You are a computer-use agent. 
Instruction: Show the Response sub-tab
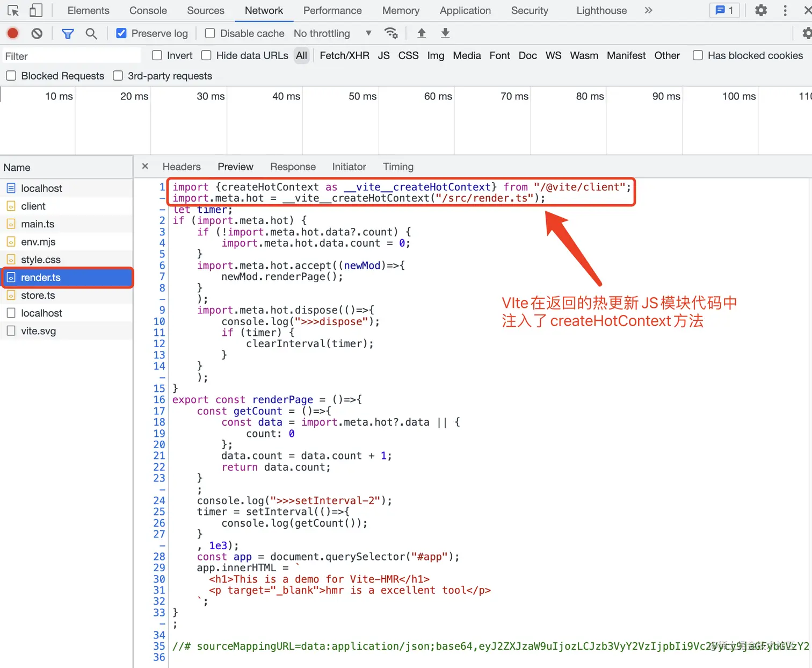click(293, 167)
